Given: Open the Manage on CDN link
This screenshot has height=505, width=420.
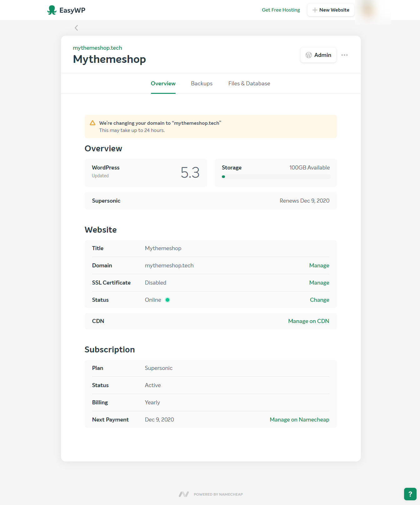Looking at the screenshot, I should point(308,321).
